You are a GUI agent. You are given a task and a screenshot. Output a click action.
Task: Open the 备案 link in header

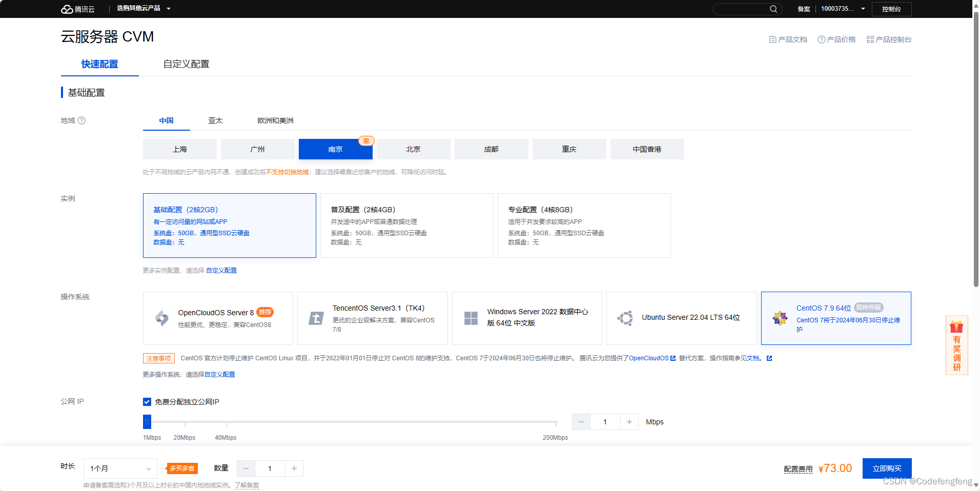804,9
